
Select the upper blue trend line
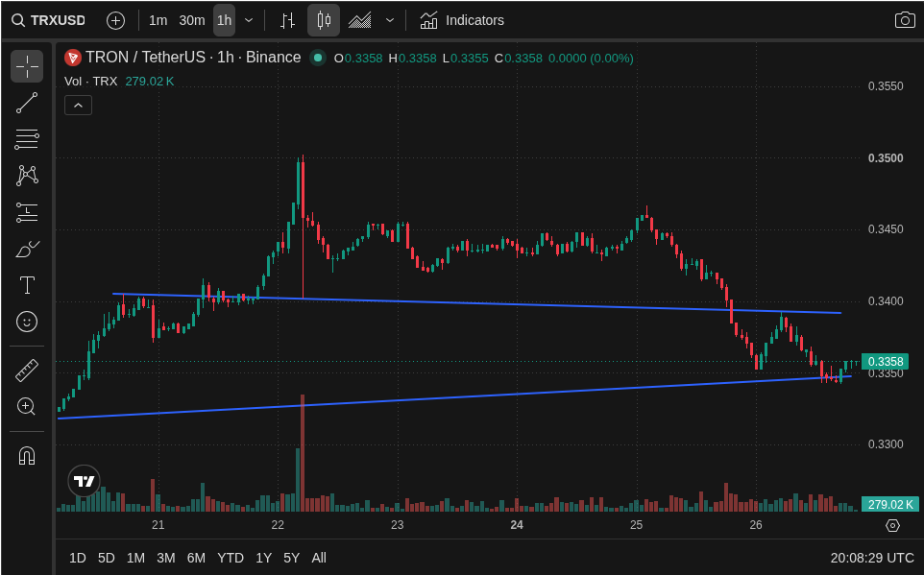476,303
